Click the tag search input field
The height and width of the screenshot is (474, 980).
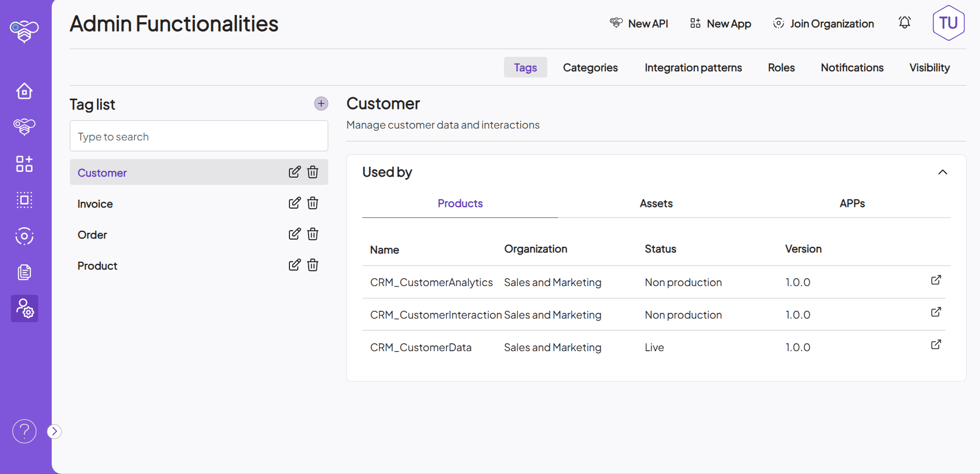point(199,136)
